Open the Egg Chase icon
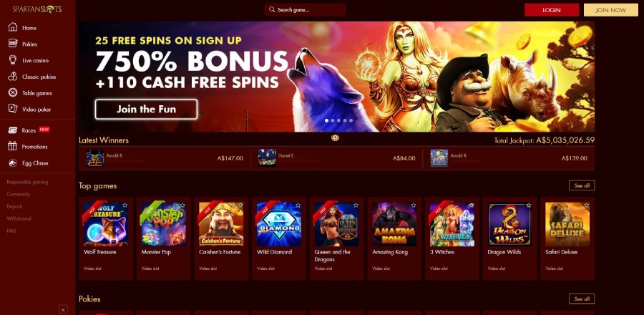 pyautogui.click(x=13, y=163)
